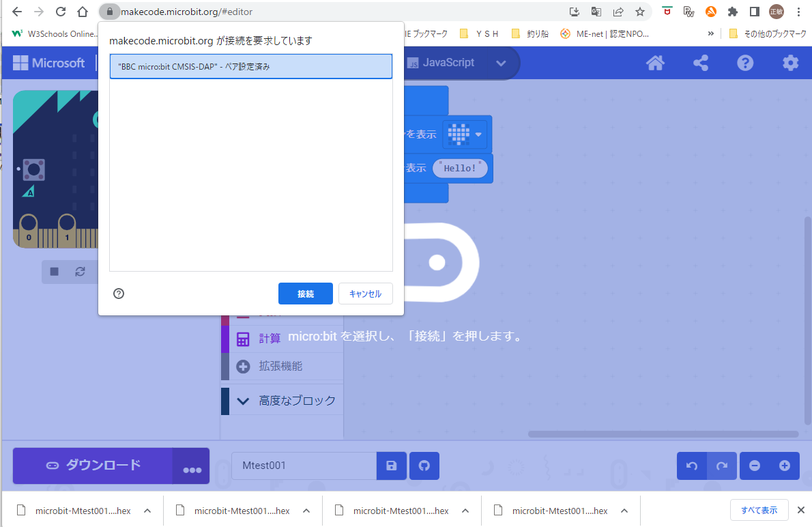Image resolution: width=812 pixels, height=527 pixels.
Task: Click the Mtest001 project name field
Action: 304,466
